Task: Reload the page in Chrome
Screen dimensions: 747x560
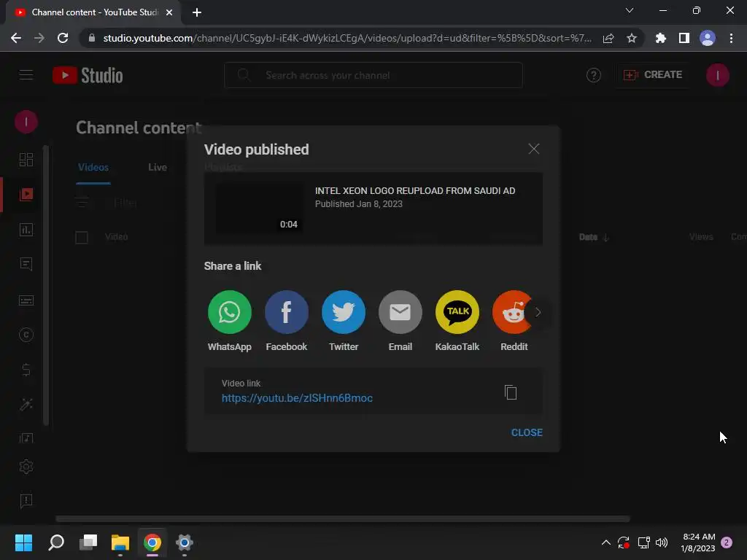Action: pos(63,38)
